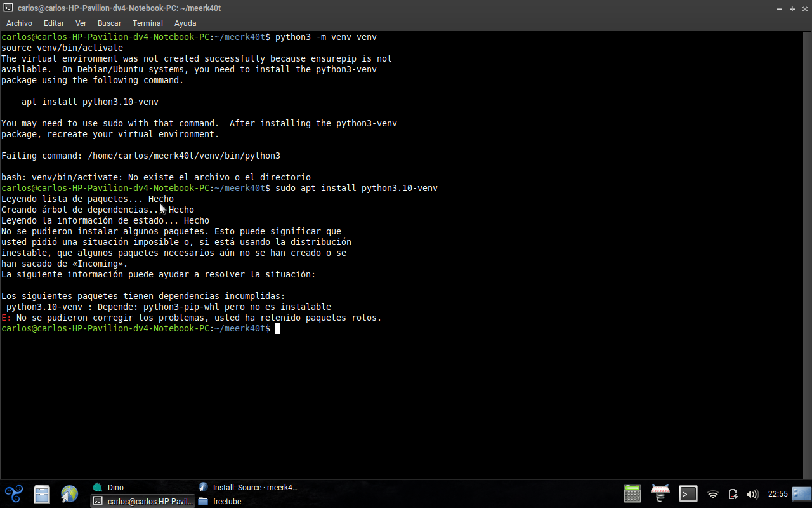Open the Editar menu
Screen dimensions: 812x508
click(x=54, y=23)
